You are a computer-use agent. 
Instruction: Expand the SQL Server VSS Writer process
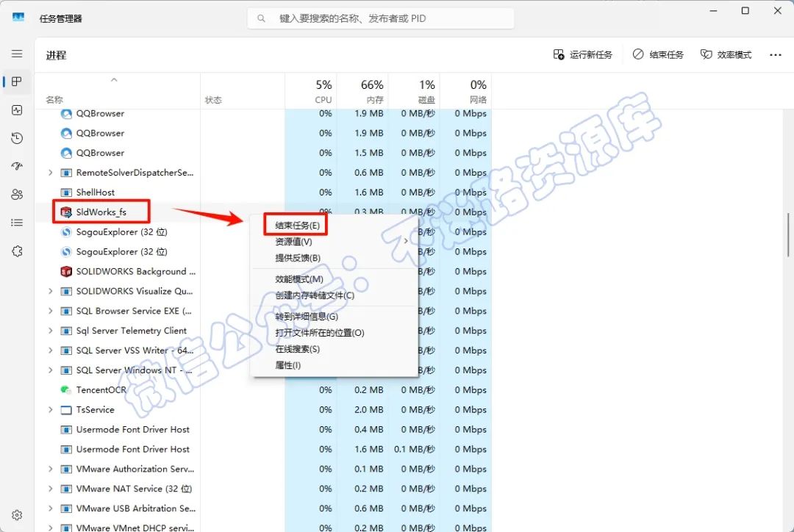(50, 351)
